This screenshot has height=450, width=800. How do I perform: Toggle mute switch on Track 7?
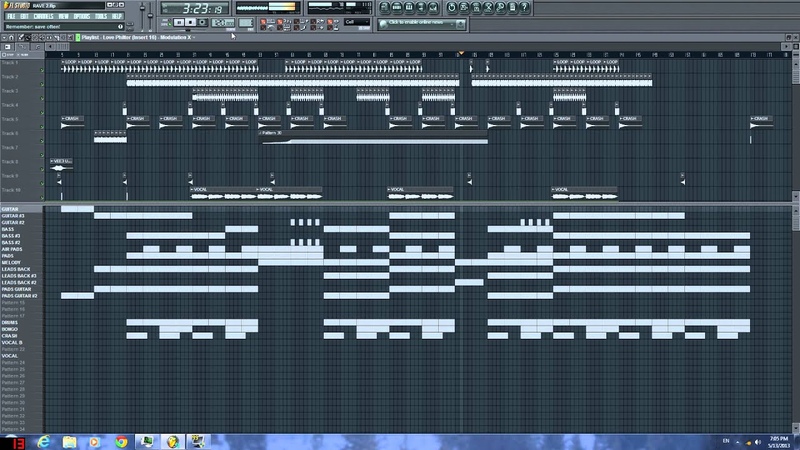[x=42, y=155]
